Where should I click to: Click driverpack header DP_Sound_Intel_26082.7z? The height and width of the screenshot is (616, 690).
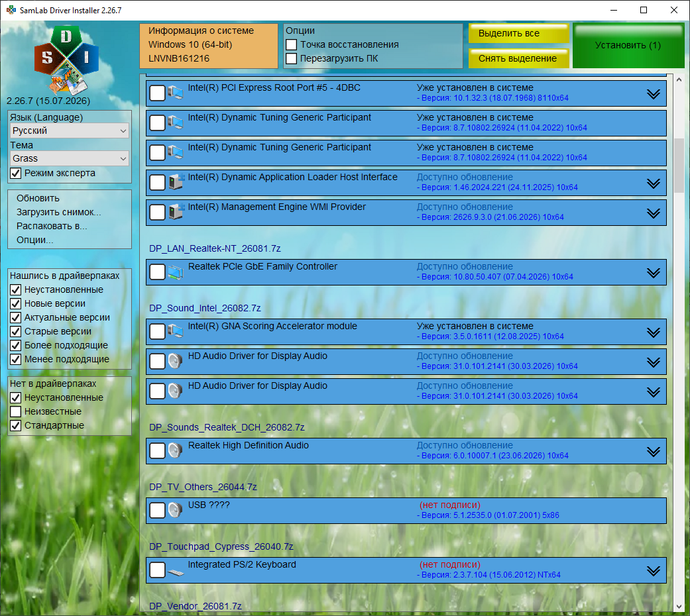click(x=205, y=308)
